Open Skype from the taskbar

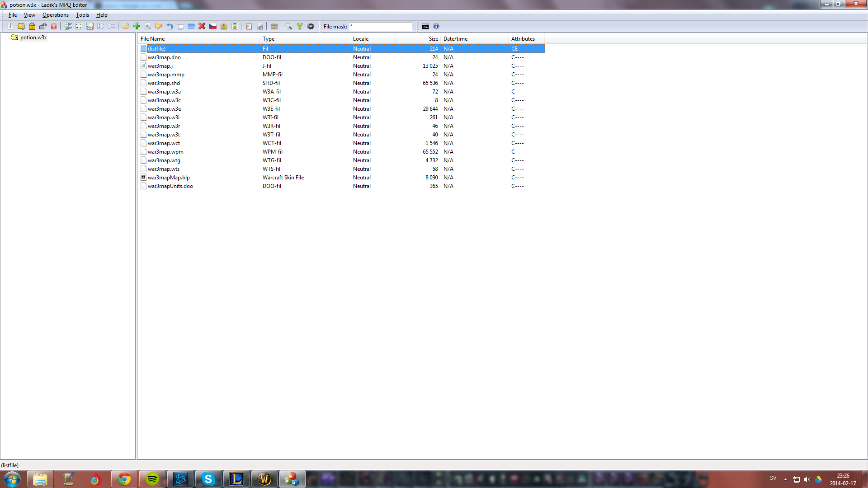208,479
